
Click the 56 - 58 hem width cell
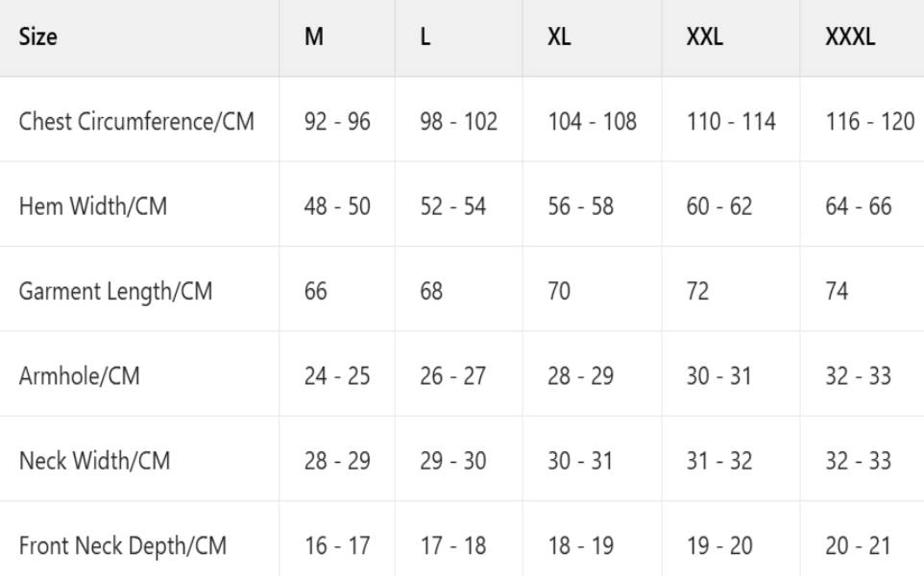pyautogui.click(x=580, y=206)
